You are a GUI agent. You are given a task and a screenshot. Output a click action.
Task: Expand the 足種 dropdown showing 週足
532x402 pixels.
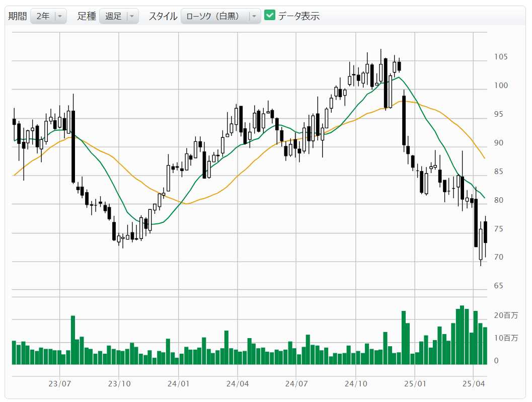[119, 16]
